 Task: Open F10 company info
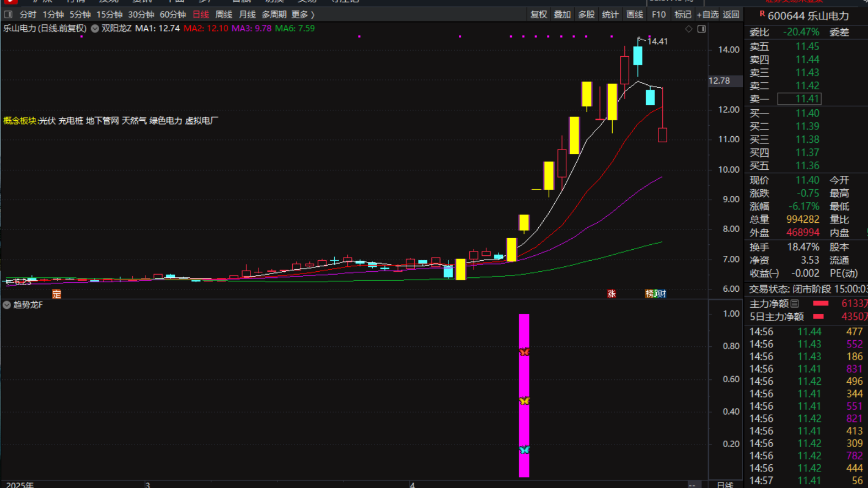pos(658,14)
